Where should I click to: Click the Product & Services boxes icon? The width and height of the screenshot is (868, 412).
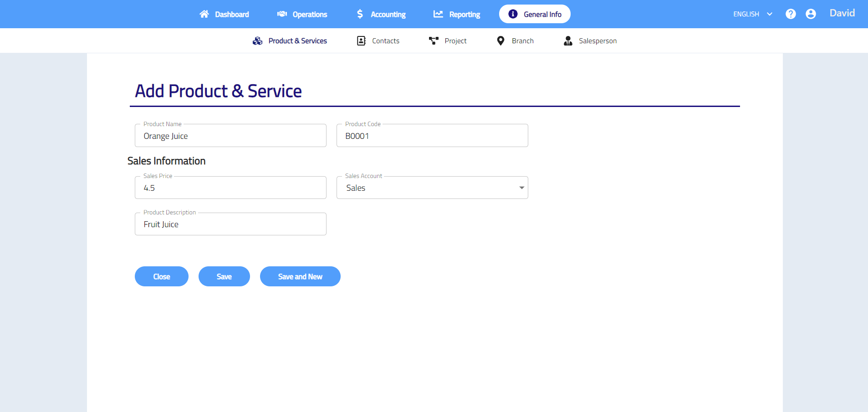point(257,41)
